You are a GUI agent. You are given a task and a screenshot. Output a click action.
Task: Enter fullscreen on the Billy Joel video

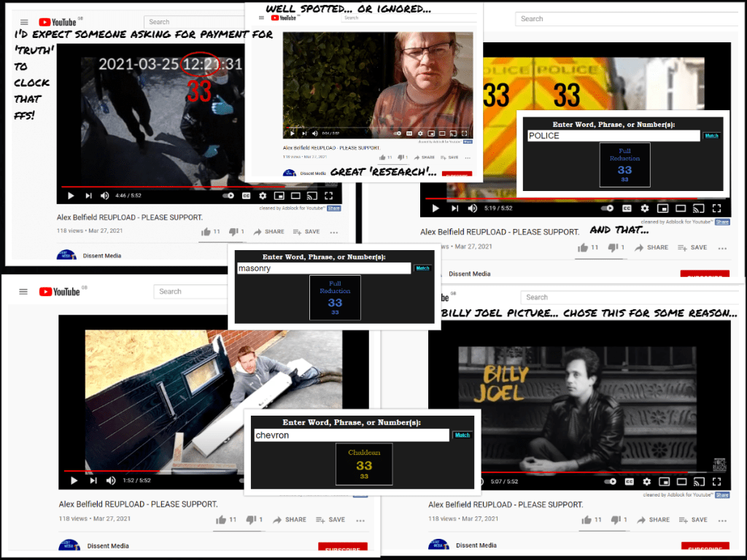(x=716, y=481)
